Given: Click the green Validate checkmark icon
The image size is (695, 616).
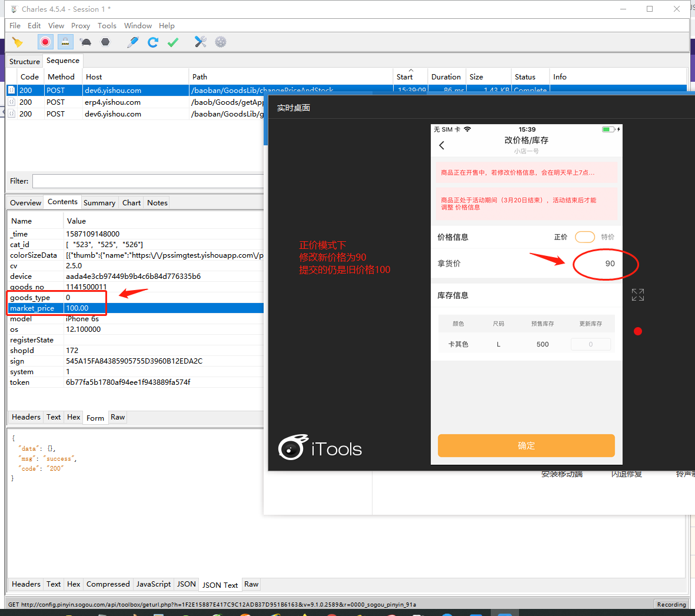Looking at the screenshot, I should (x=173, y=42).
